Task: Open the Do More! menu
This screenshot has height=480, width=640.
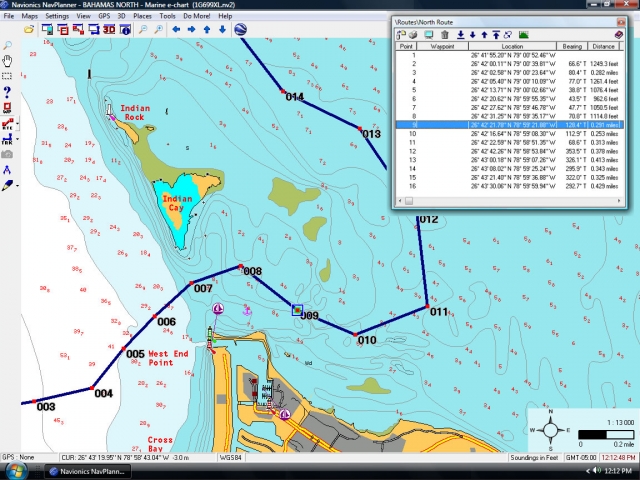Action: (x=197, y=16)
